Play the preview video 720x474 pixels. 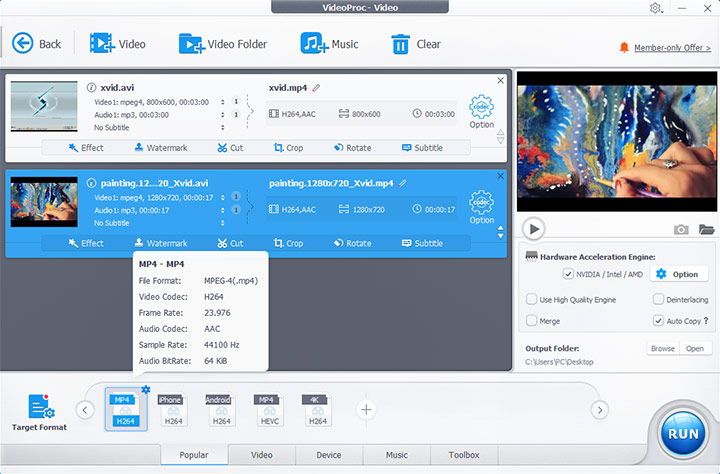click(534, 229)
